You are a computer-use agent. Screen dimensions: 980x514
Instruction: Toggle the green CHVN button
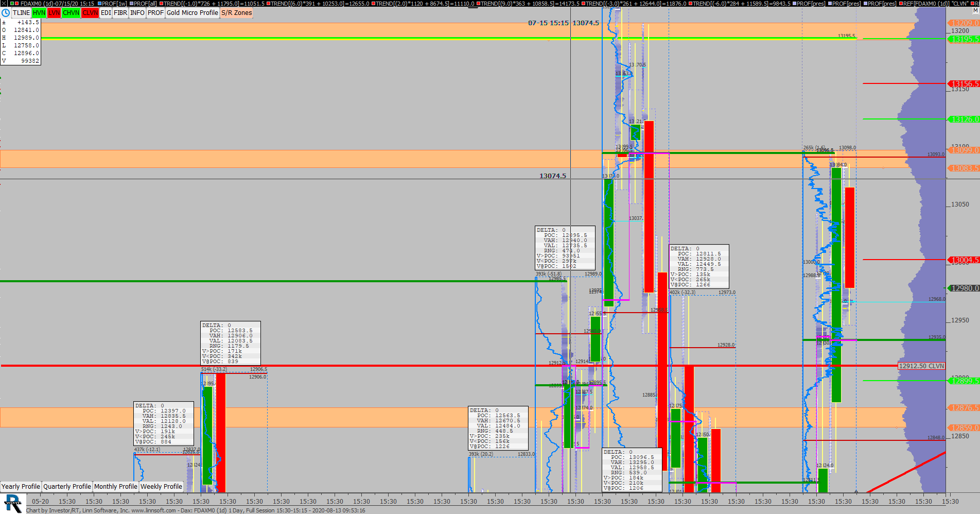(71, 13)
